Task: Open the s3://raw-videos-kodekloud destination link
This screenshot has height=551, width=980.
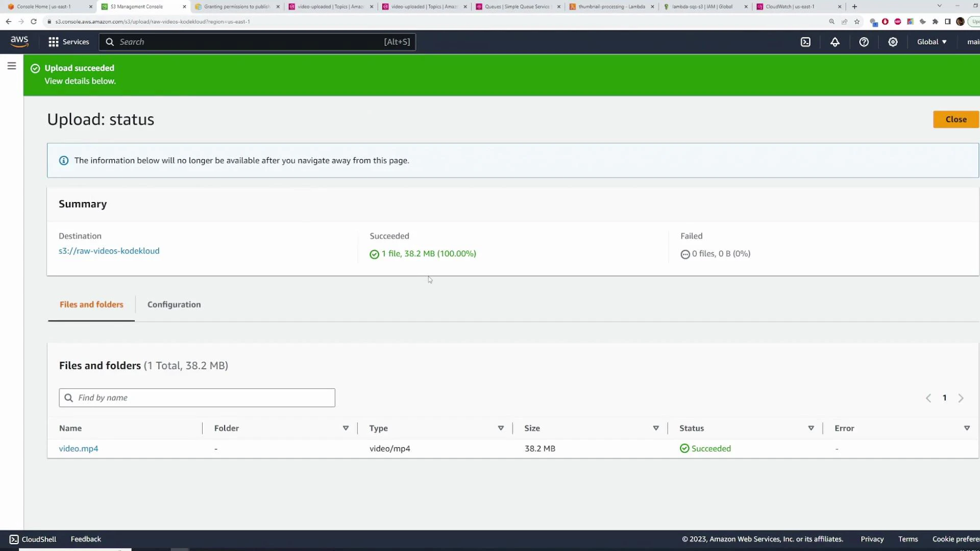Action: pos(109,251)
